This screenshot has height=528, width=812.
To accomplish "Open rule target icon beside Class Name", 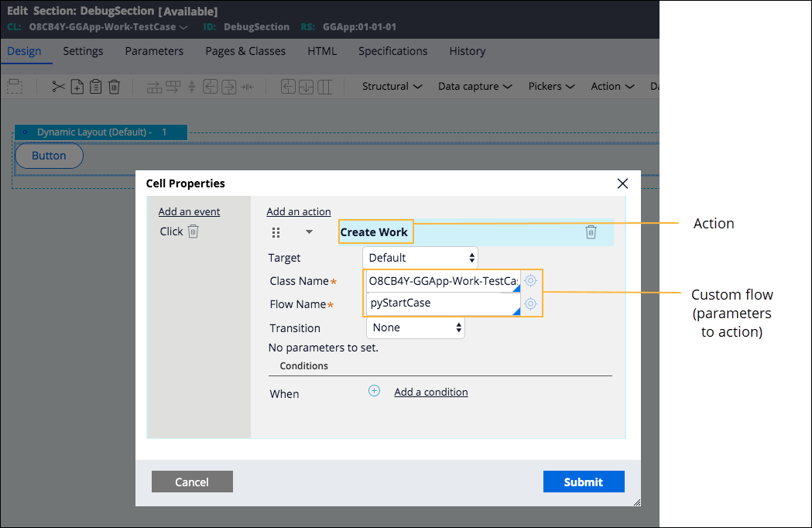I will coord(530,281).
